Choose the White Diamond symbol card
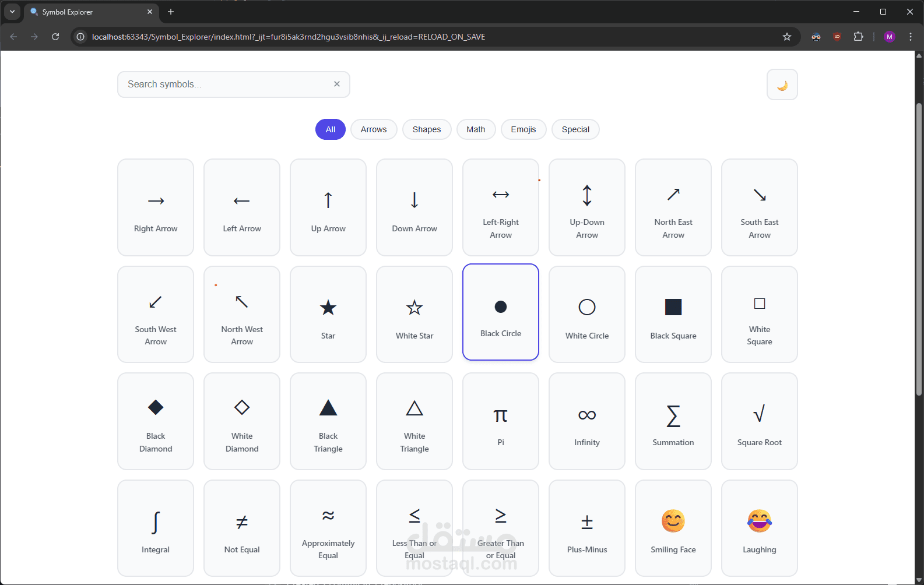The image size is (924, 585). [x=242, y=421]
